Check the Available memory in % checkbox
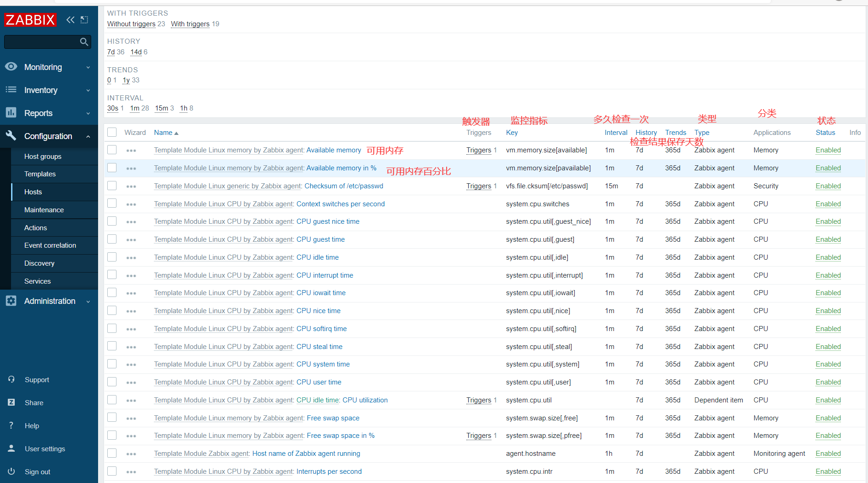The image size is (868, 483). coord(112,168)
